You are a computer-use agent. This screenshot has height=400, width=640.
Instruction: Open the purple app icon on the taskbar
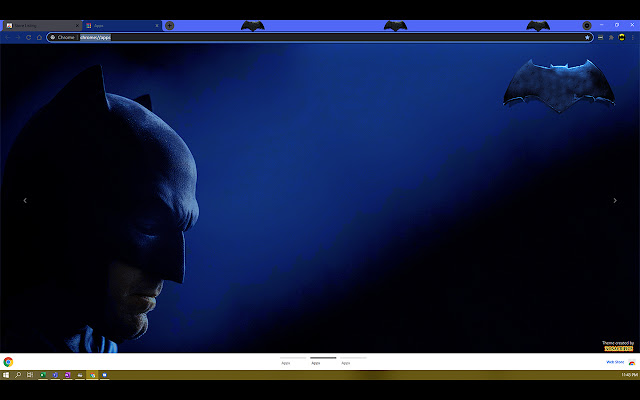tap(68, 375)
